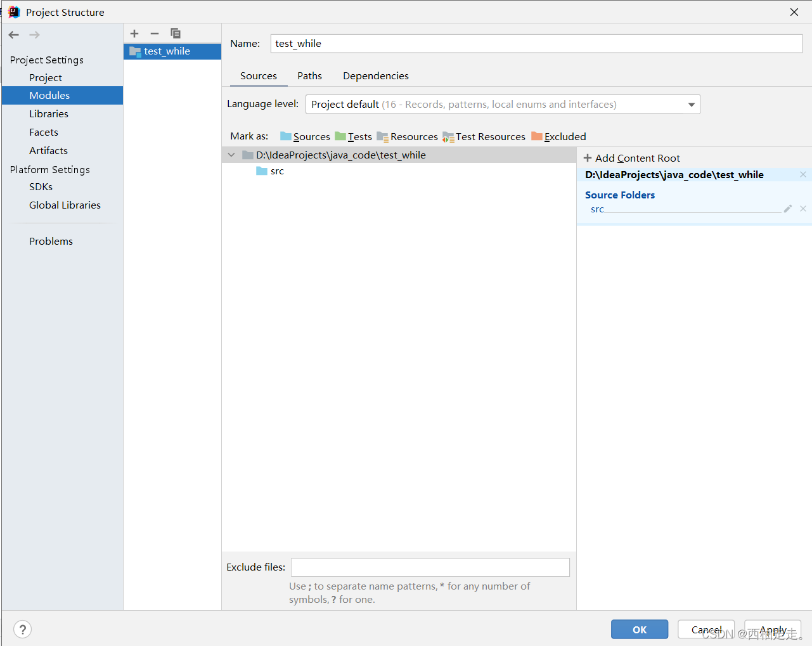The width and height of the screenshot is (812, 646).
Task: Open Modules settings page
Action: (62, 96)
